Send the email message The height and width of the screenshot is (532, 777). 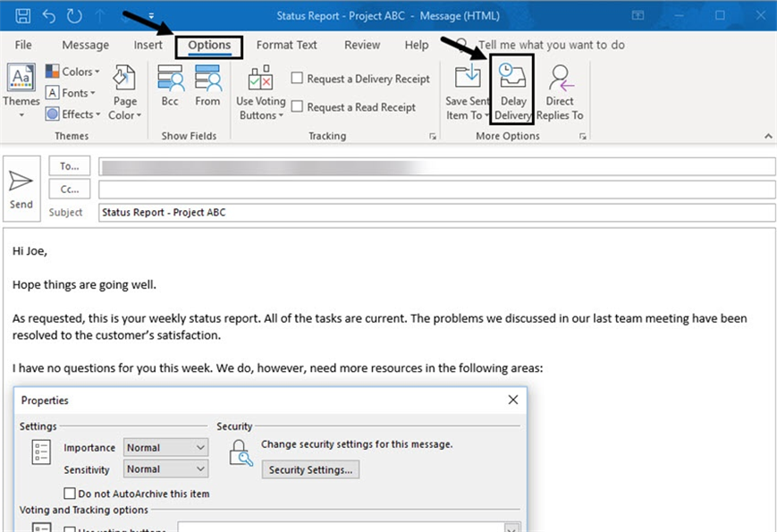21,189
